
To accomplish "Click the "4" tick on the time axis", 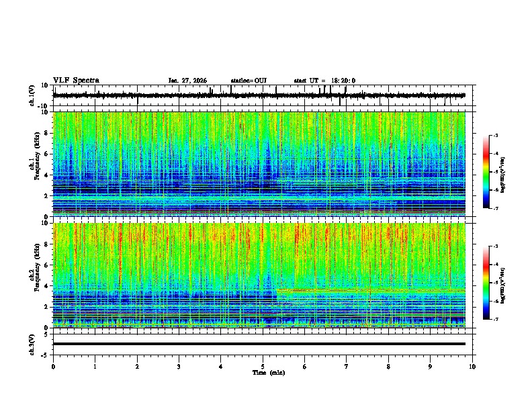I will [x=221, y=367].
